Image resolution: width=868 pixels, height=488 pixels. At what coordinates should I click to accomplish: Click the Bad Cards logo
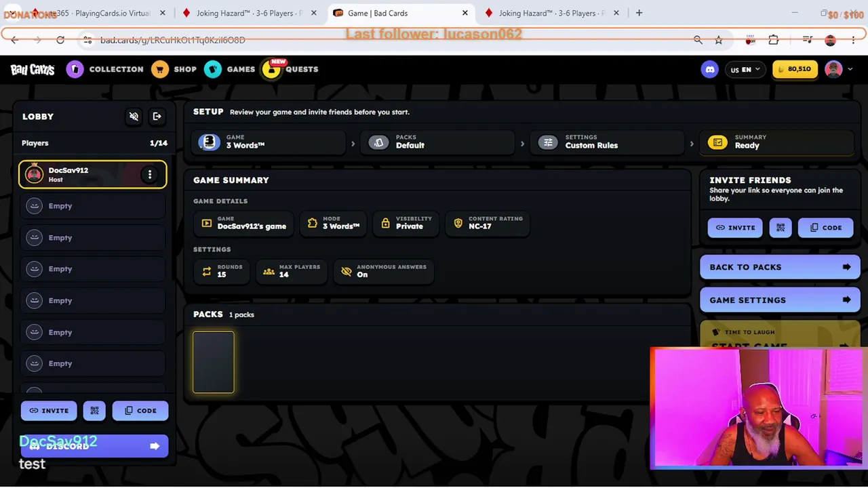click(33, 69)
